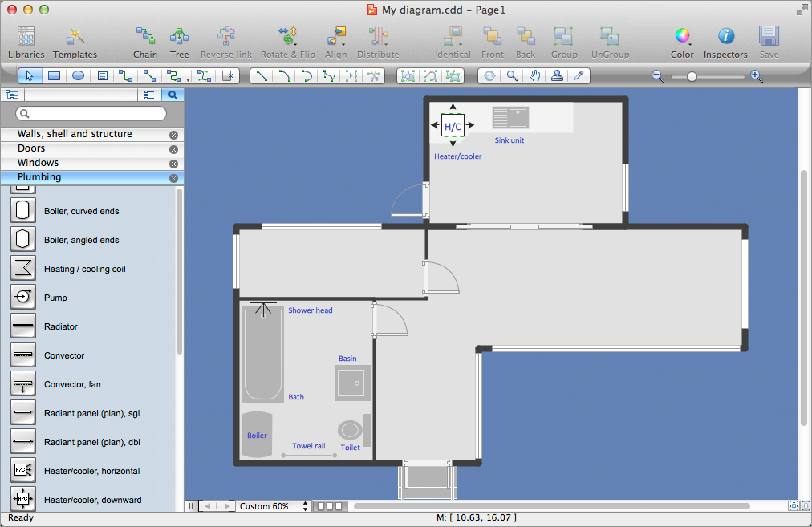Image resolution: width=812 pixels, height=527 pixels.
Task: Click the zoom slider knob
Action: pos(692,76)
